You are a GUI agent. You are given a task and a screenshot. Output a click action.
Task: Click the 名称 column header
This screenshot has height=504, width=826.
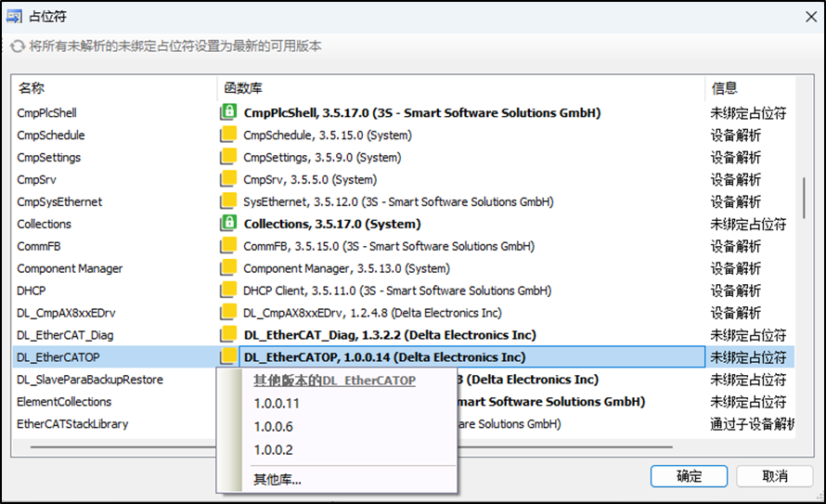[x=32, y=88]
